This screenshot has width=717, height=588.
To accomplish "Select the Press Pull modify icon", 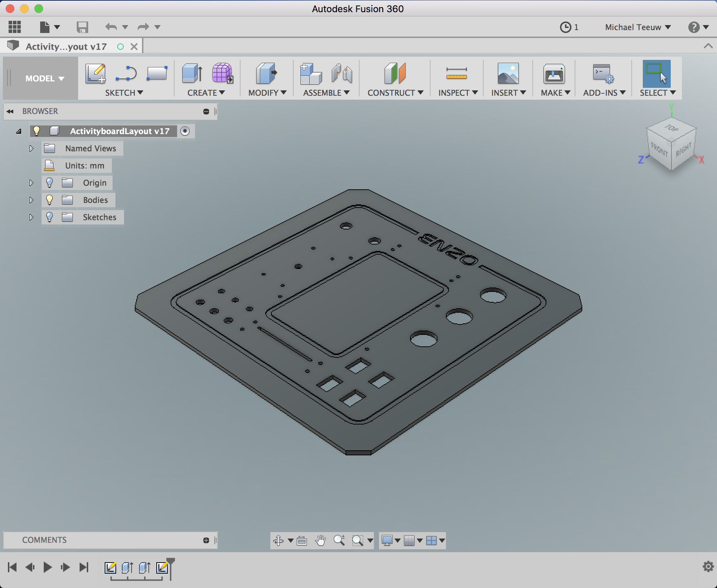I will point(266,73).
